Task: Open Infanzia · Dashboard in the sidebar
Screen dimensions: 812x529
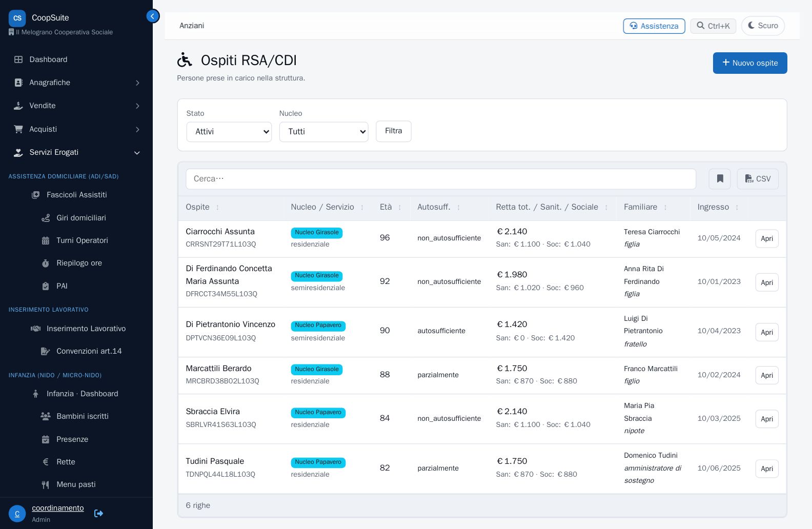Action: click(x=82, y=394)
